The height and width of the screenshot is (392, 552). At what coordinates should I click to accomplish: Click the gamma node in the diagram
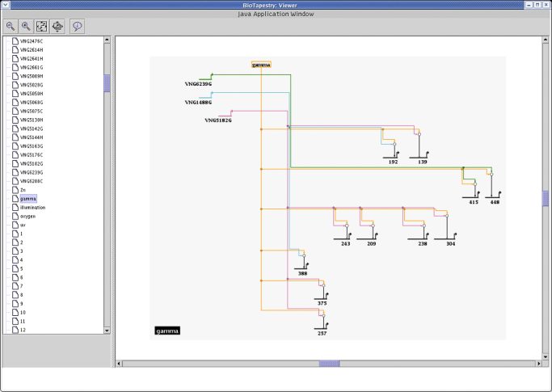point(261,65)
